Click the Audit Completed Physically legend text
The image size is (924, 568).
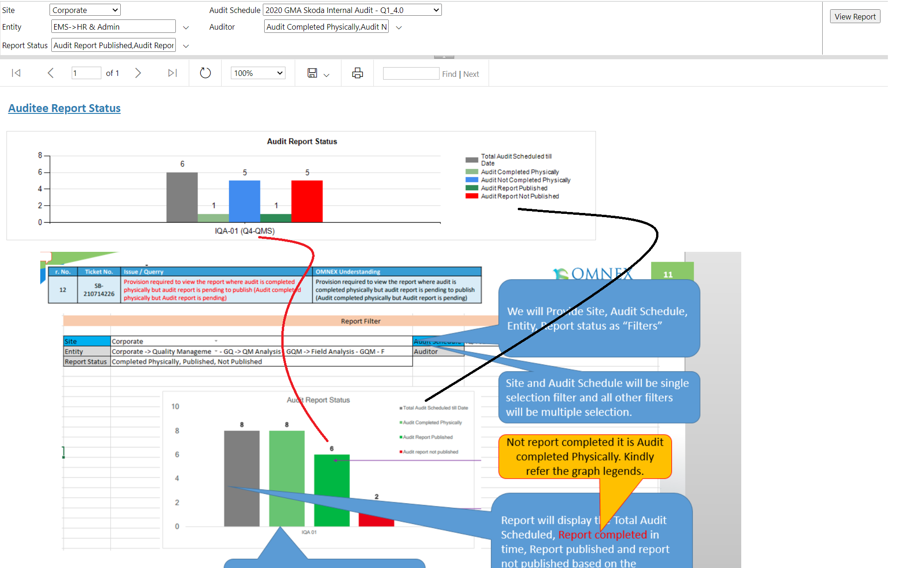point(520,172)
